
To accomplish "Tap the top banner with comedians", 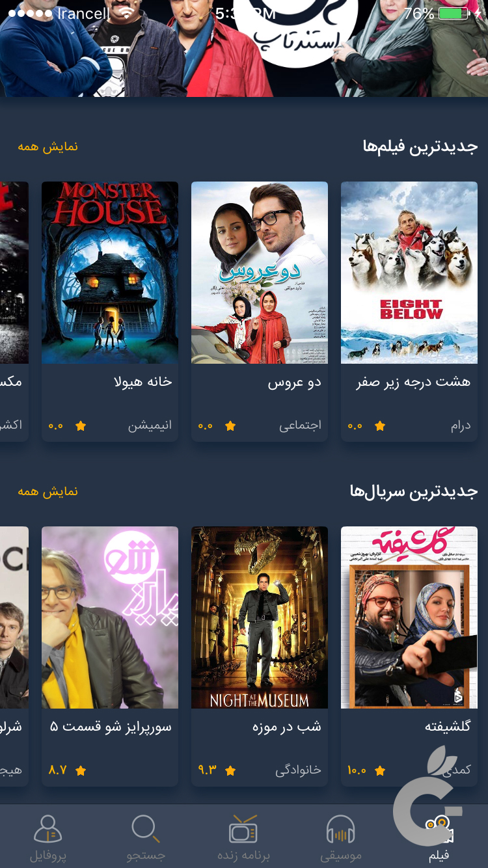I will click(244, 49).
